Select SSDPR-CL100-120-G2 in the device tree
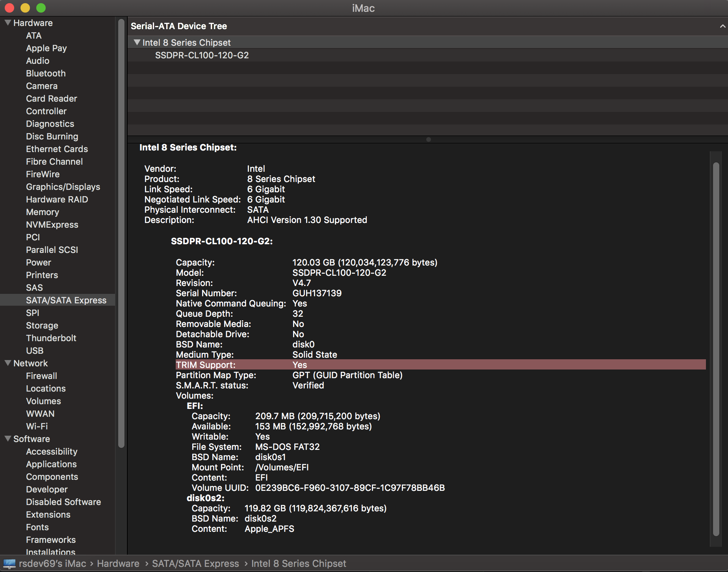 (x=202, y=55)
